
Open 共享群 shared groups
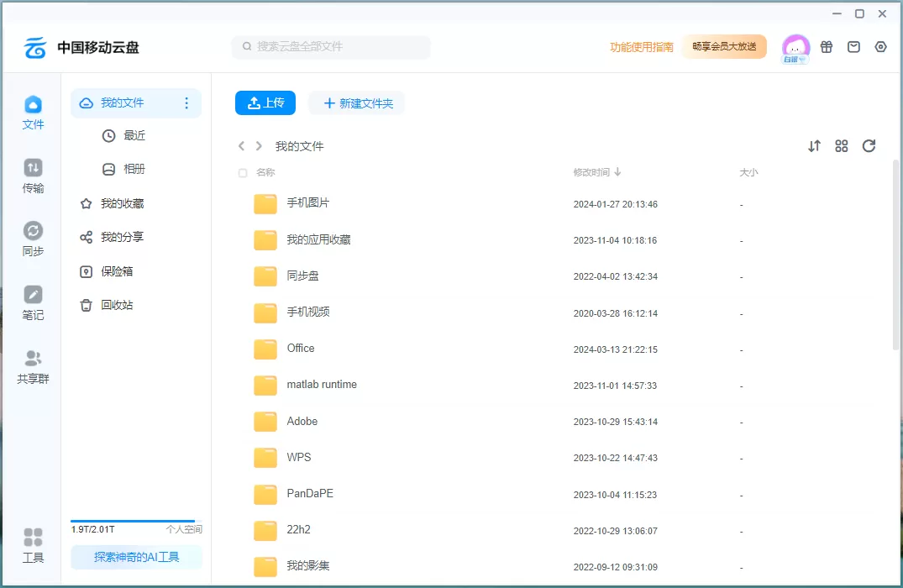click(x=33, y=365)
